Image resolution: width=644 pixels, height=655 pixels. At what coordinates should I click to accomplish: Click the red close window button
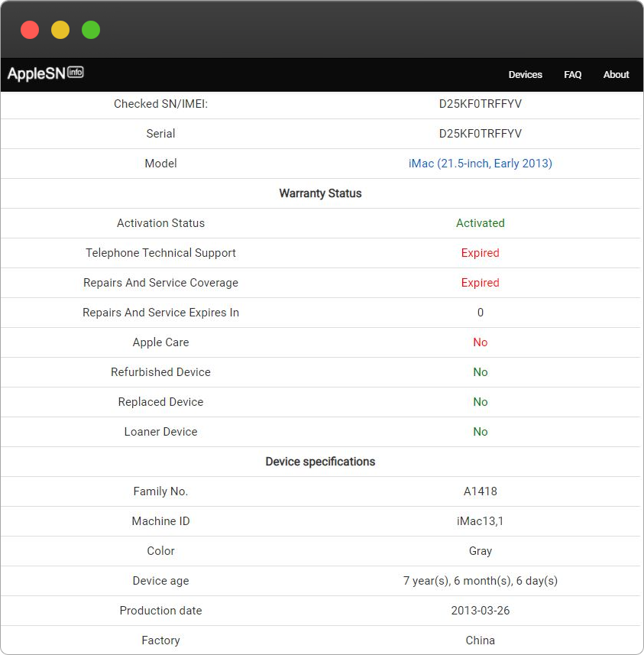click(30, 30)
